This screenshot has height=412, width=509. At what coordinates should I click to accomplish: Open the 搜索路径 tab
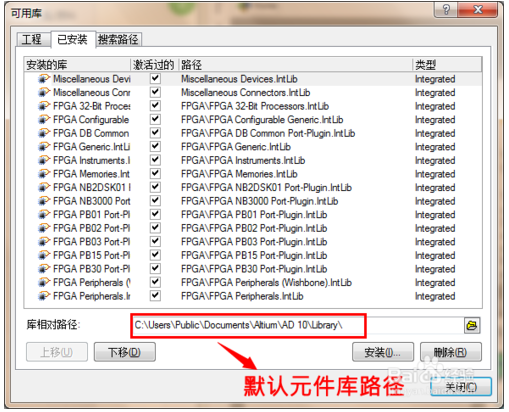tap(118, 40)
